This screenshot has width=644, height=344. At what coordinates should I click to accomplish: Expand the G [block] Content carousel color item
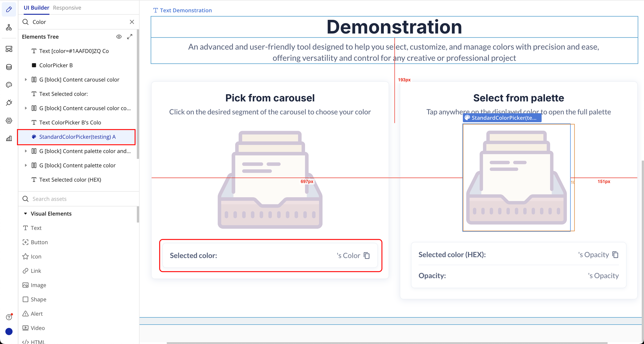pyautogui.click(x=26, y=79)
